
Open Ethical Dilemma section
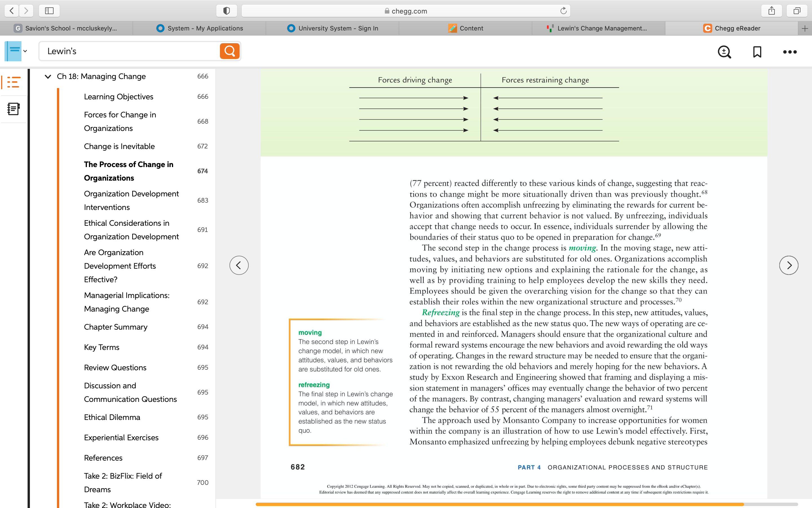[112, 417]
